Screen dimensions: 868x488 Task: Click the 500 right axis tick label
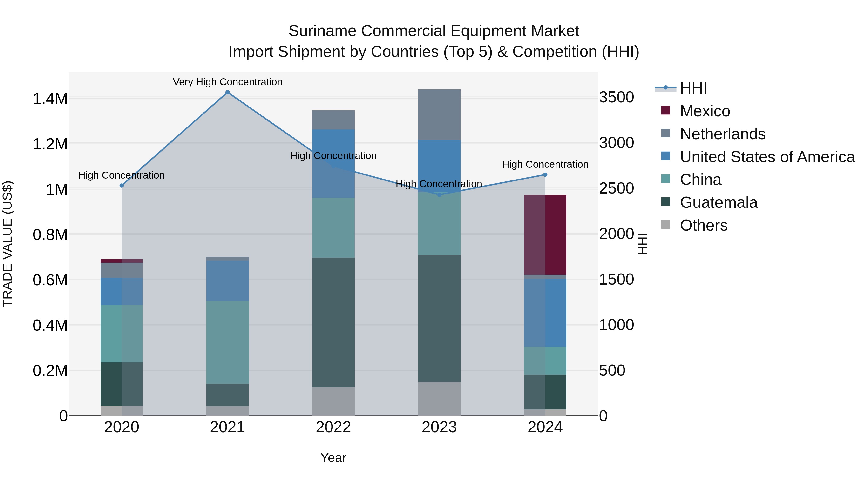[613, 370]
